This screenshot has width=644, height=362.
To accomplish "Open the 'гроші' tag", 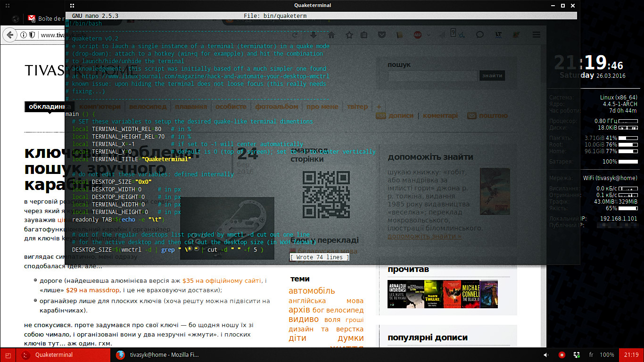I will (355, 320).
